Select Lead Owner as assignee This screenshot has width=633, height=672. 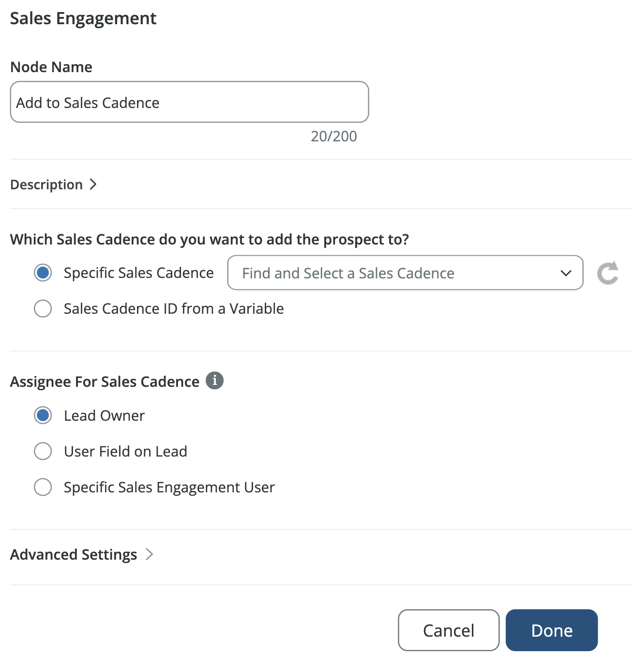(43, 415)
